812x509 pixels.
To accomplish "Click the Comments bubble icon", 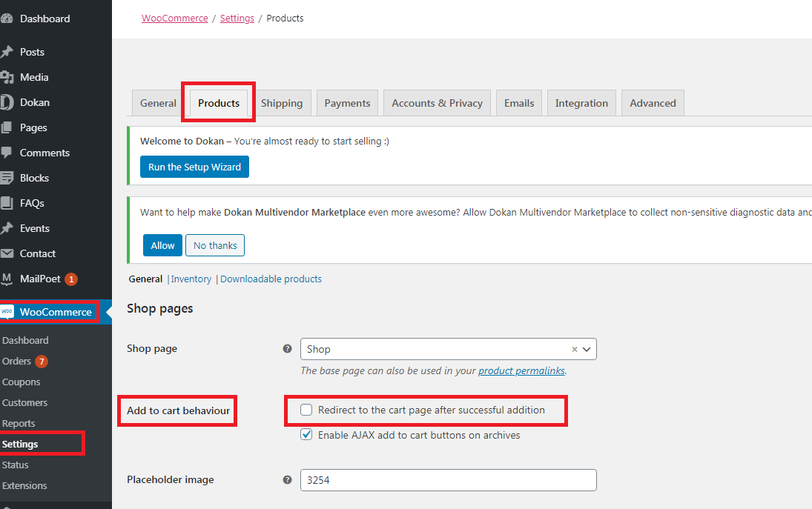I will [x=6, y=153].
